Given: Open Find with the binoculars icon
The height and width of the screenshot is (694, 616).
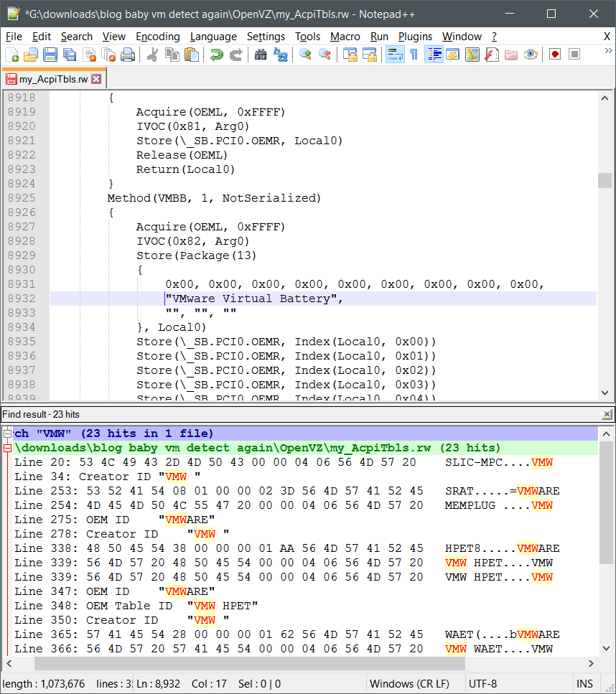Looking at the screenshot, I should click(261, 55).
